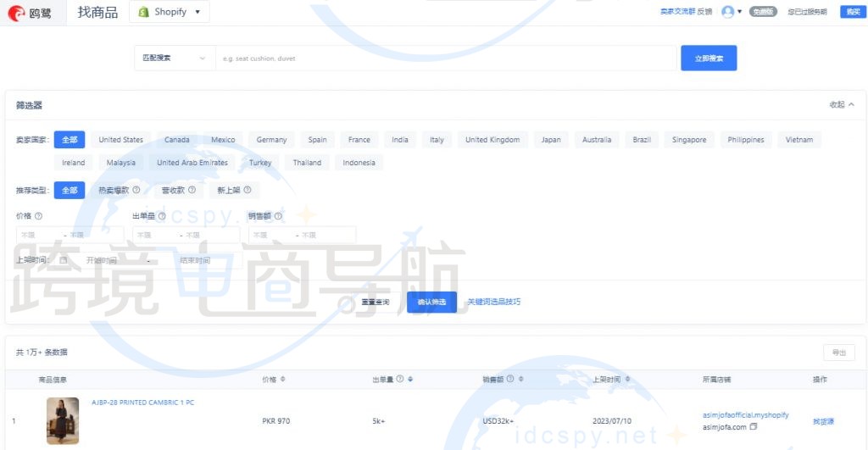Click the 反馈 feedback link
Viewport: 868px width, 450px height.
[x=704, y=12]
